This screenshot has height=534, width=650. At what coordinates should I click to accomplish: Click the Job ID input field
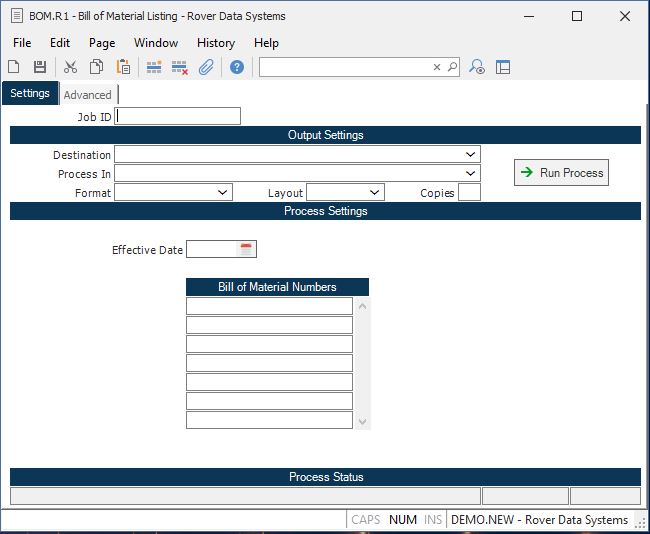pyautogui.click(x=178, y=116)
